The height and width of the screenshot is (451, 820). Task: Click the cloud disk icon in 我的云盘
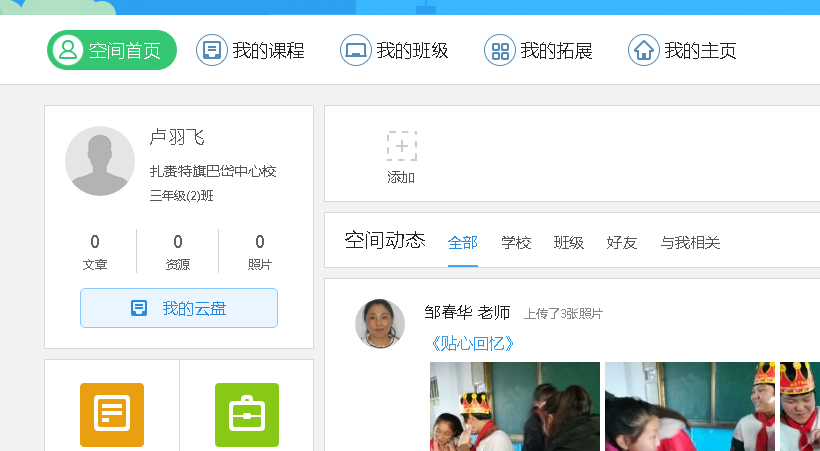click(139, 308)
